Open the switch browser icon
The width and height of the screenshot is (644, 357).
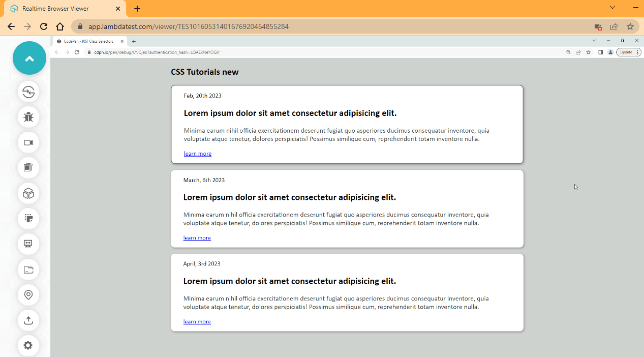(x=28, y=92)
